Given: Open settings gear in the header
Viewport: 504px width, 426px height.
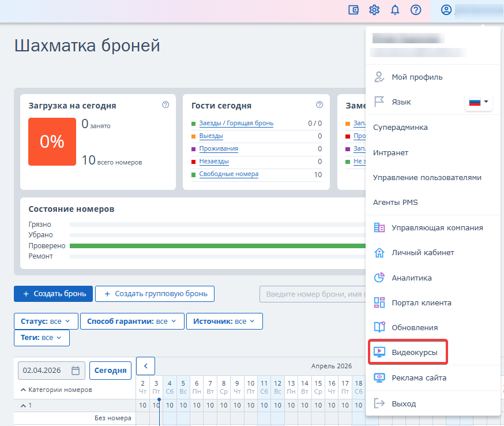Looking at the screenshot, I should (x=374, y=10).
